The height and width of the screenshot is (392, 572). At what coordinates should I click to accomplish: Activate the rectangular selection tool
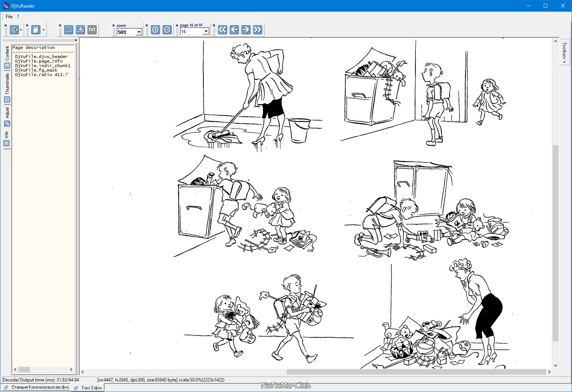(x=69, y=30)
